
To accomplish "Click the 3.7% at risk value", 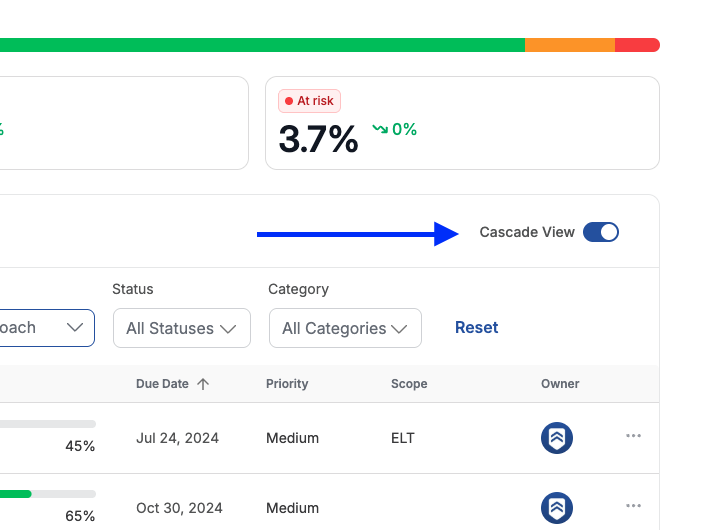I will point(318,139).
